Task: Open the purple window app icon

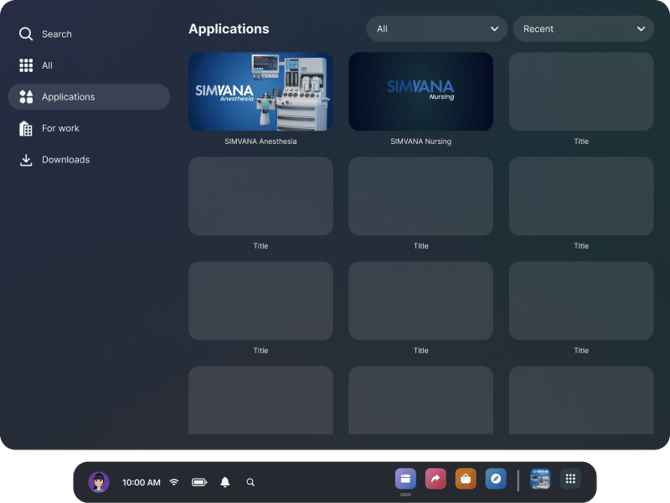Action: (406, 479)
